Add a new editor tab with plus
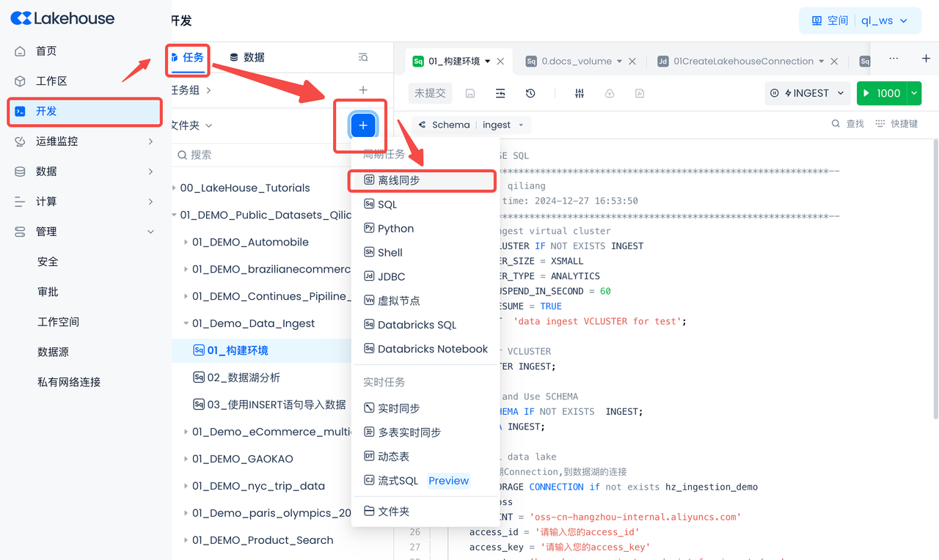This screenshot has height=560, width=939. click(926, 59)
